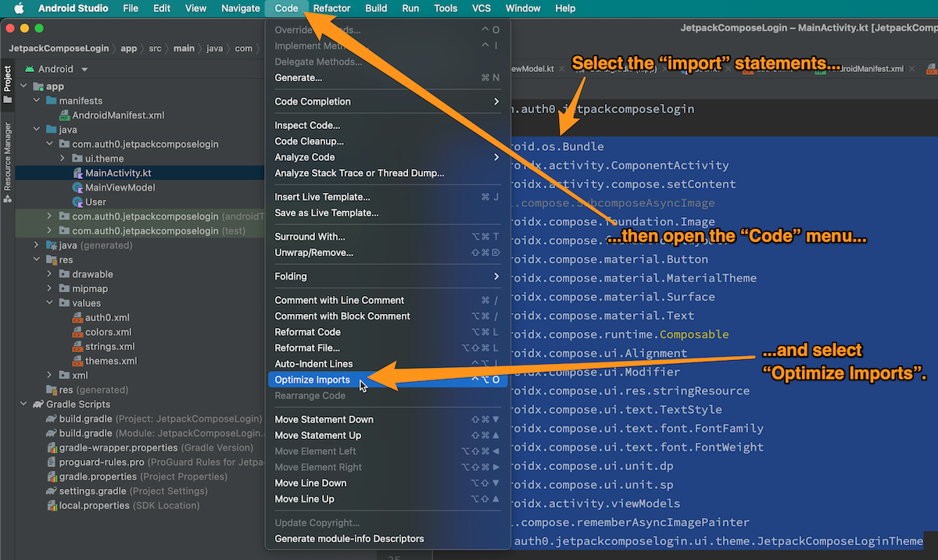Expand the mipmap folder
This screenshot has height=560, width=938.
pyautogui.click(x=49, y=289)
